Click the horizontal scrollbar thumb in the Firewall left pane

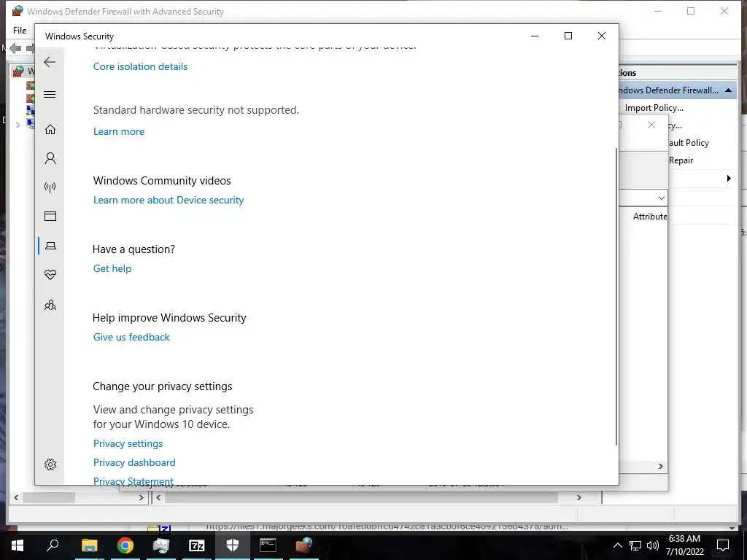click(49, 497)
